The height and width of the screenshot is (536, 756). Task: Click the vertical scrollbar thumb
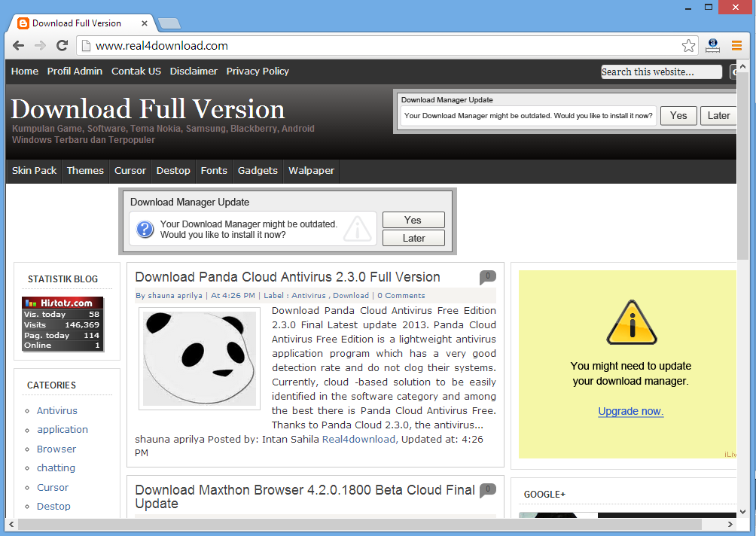742,166
